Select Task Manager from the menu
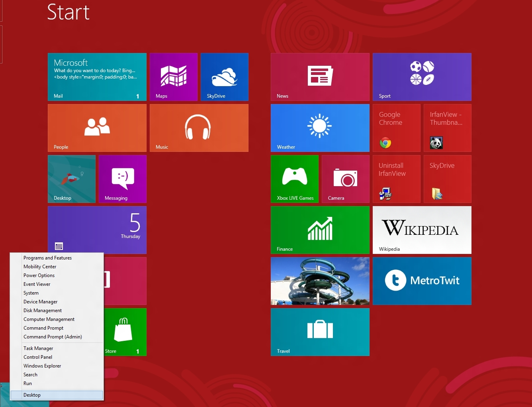Viewport: 532px width, 407px height. [x=38, y=348]
